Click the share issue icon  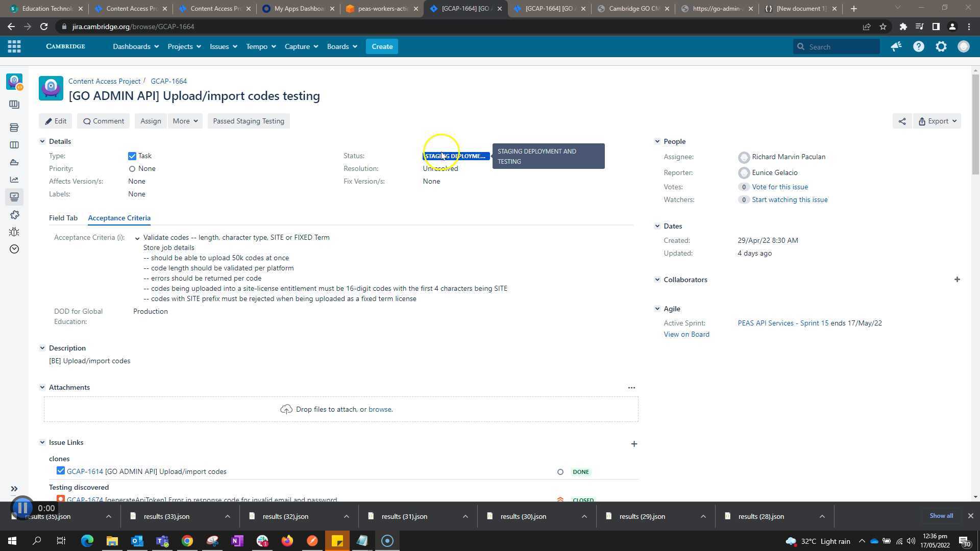[x=902, y=121]
